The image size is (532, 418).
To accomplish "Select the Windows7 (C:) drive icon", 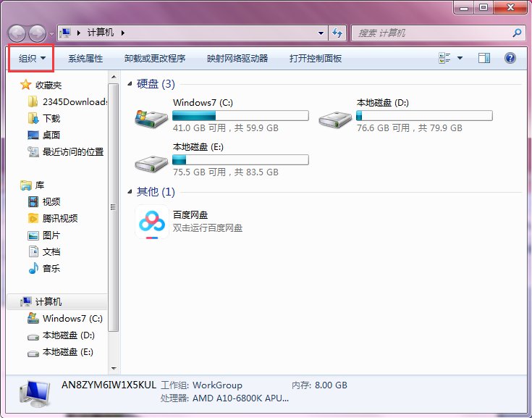I will tap(151, 119).
